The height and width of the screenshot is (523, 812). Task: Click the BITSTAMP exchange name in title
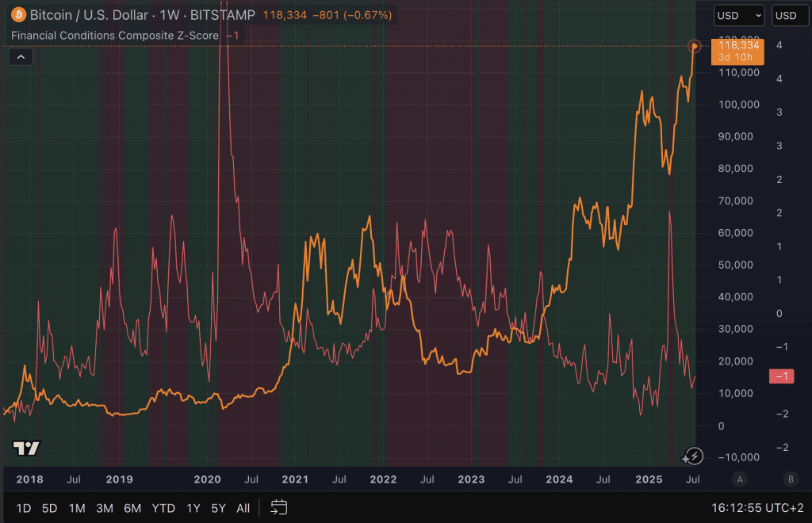[223, 15]
